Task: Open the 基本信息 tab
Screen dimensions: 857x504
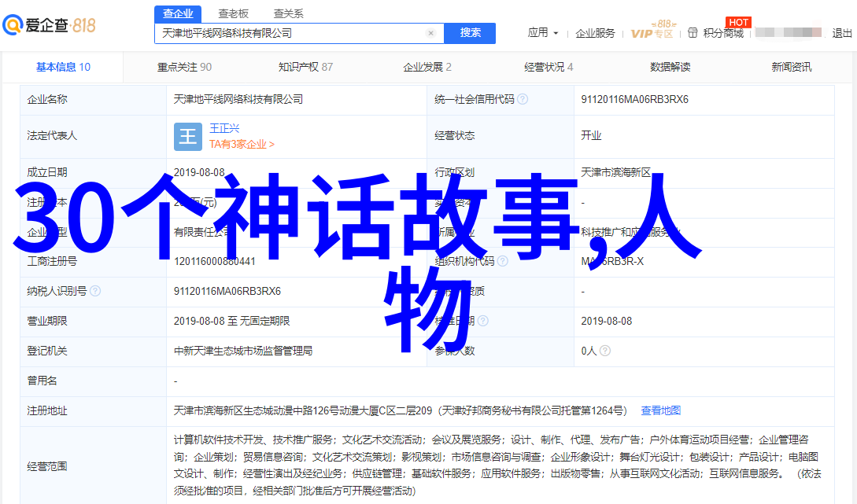Action: coord(64,67)
